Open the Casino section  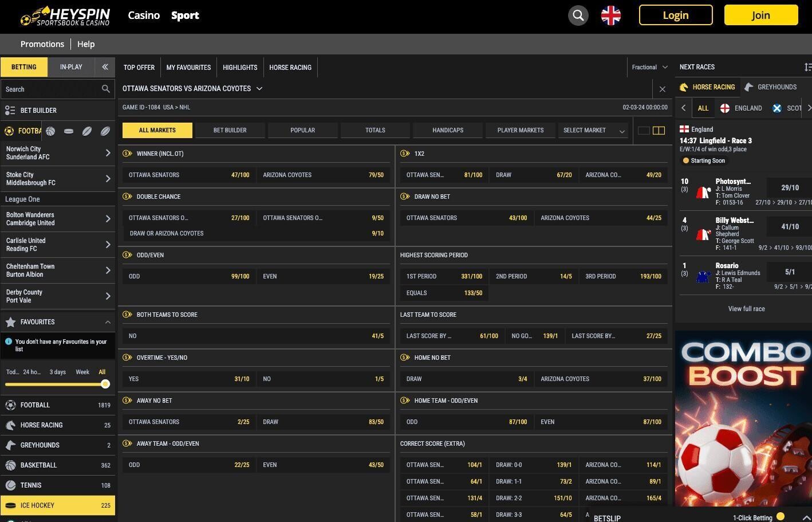144,15
